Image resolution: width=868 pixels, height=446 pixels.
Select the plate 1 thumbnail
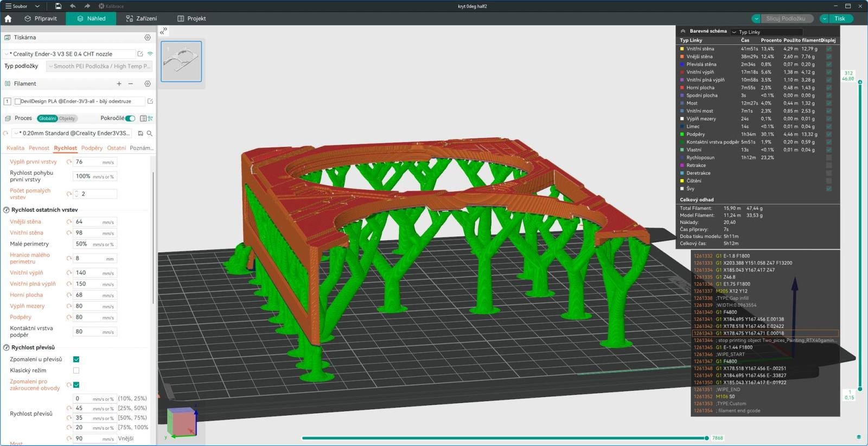(x=181, y=61)
